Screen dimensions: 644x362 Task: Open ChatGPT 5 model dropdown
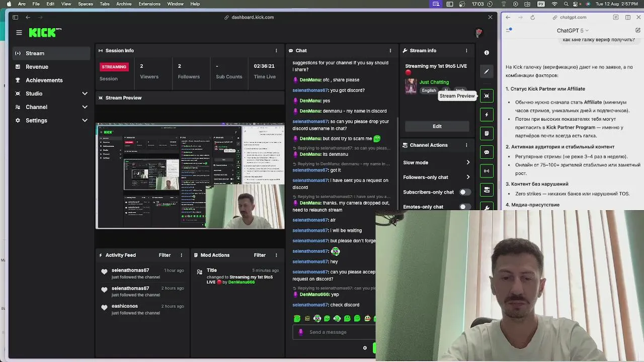point(573,31)
